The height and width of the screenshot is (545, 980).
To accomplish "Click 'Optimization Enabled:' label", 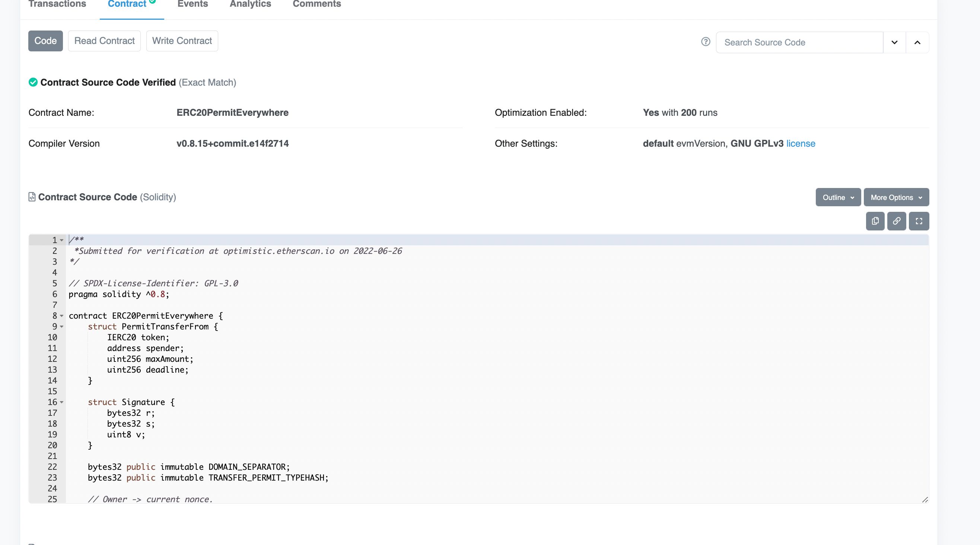I will pyautogui.click(x=541, y=112).
